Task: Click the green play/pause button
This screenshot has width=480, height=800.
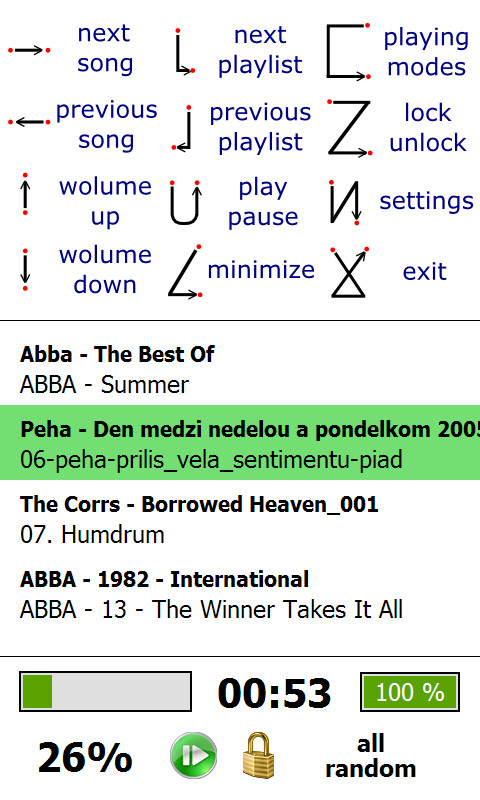Action: (193, 756)
